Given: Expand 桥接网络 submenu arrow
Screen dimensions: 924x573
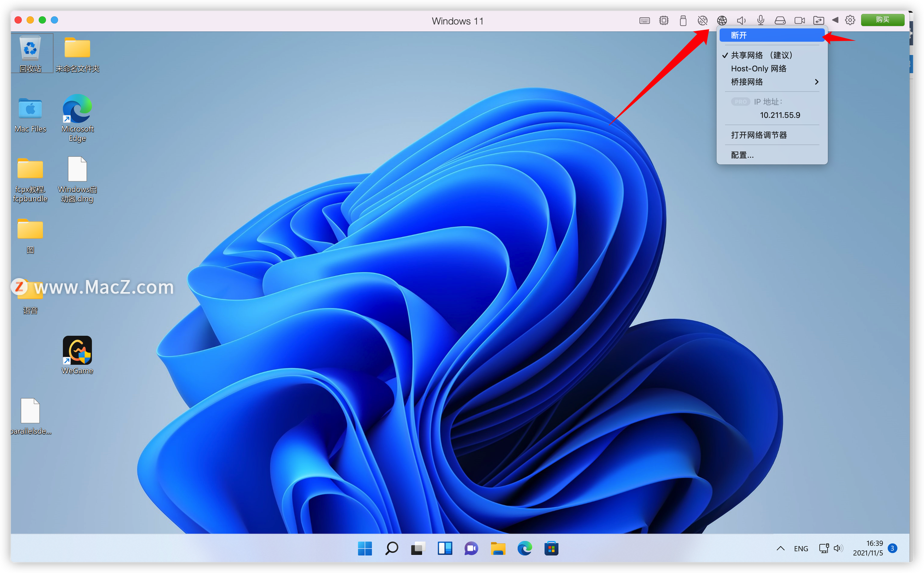Looking at the screenshot, I should (x=816, y=82).
